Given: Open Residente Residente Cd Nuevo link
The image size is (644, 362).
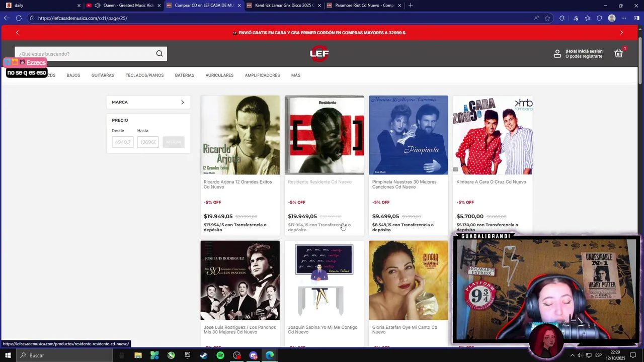Looking at the screenshot, I should (319, 182).
